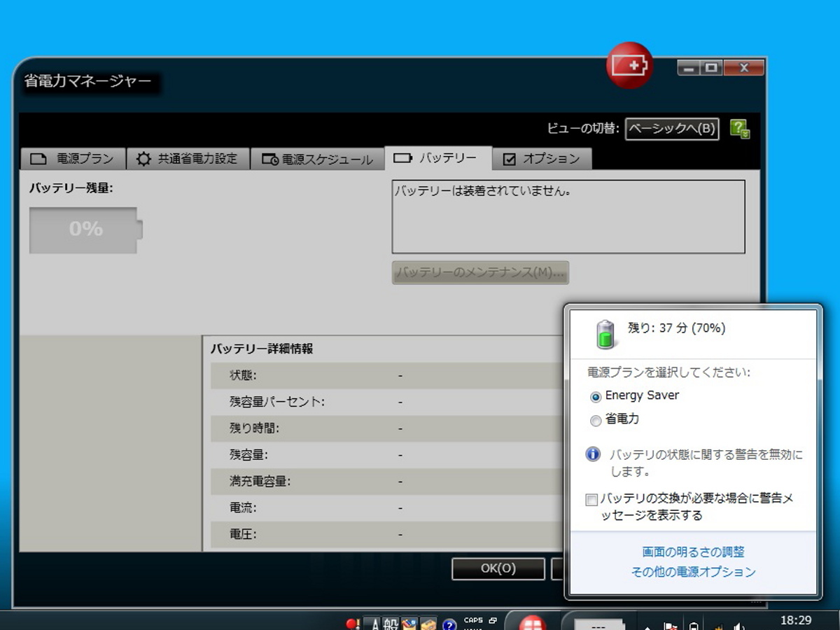Switch to 電源プラン tab
The width and height of the screenshot is (840, 630).
coord(72,159)
